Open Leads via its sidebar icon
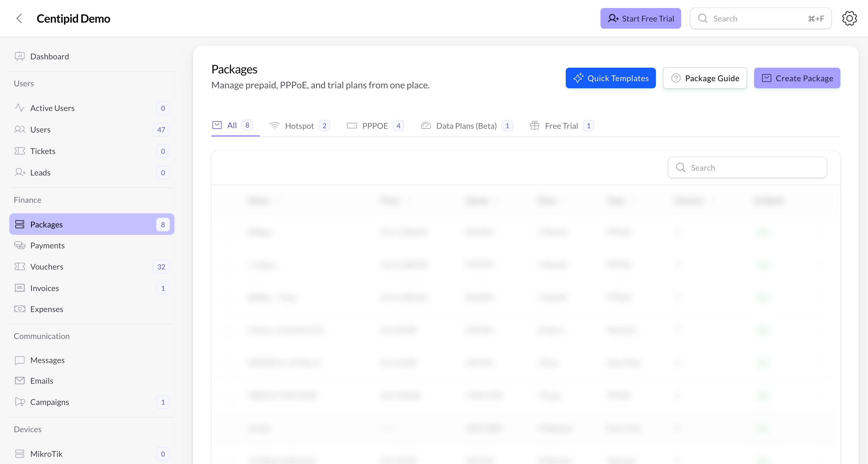The image size is (868, 464). (x=19, y=172)
